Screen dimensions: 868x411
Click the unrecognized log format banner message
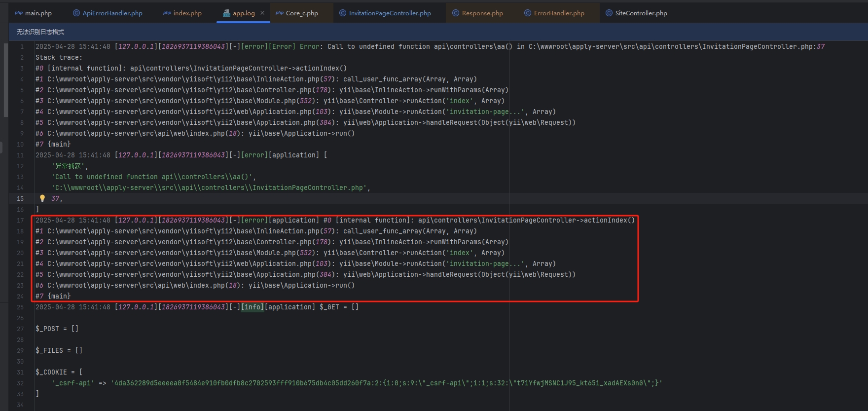point(40,32)
